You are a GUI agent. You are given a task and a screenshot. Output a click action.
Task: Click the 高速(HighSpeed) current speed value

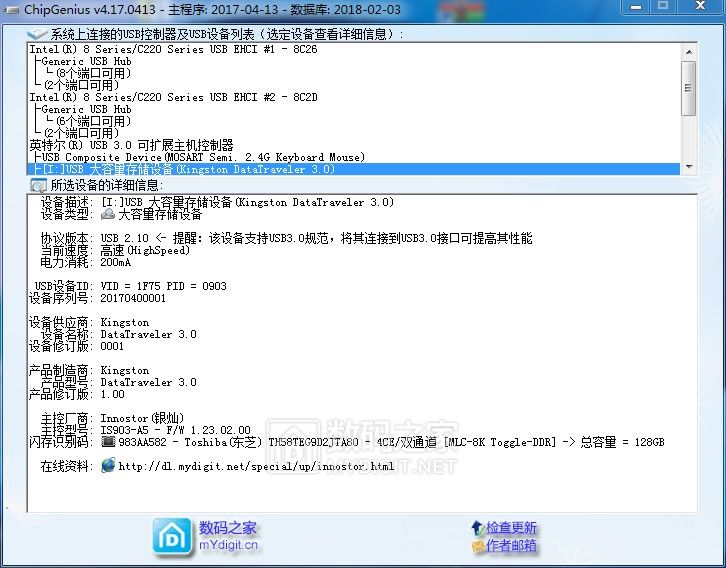coord(145,250)
